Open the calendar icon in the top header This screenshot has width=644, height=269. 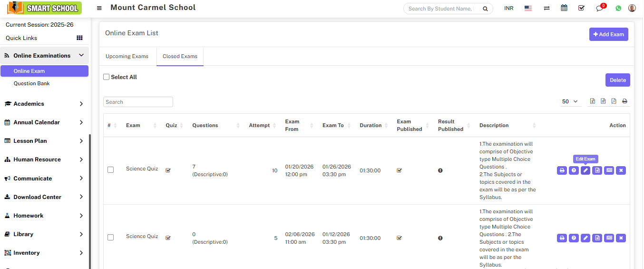pyautogui.click(x=564, y=8)
